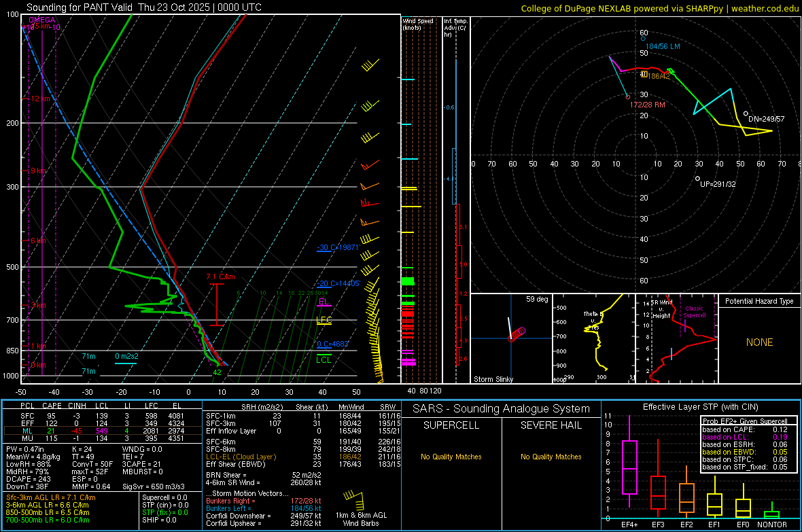The height and width of the screenshot is (532, 802).
Task: Click the green LCL level label
Action: click(x=324, y=360)
